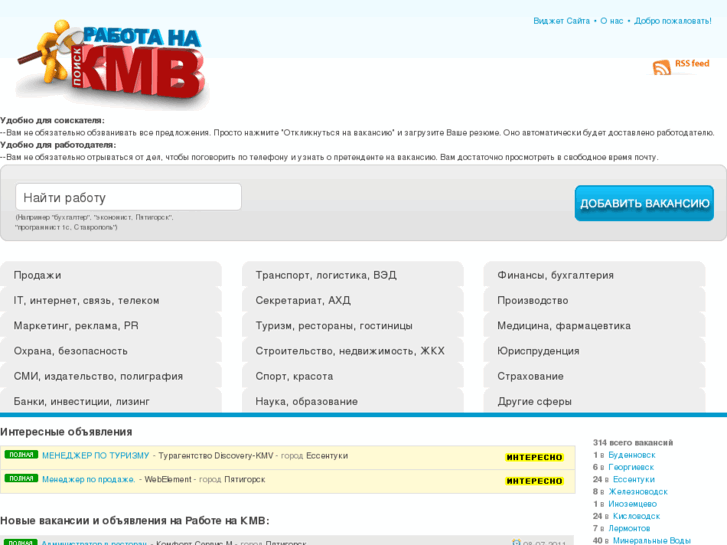This screenshot has height=545, width=727.
Task: Click Новые вакансии и объявления heading
Action: (134, 521)
